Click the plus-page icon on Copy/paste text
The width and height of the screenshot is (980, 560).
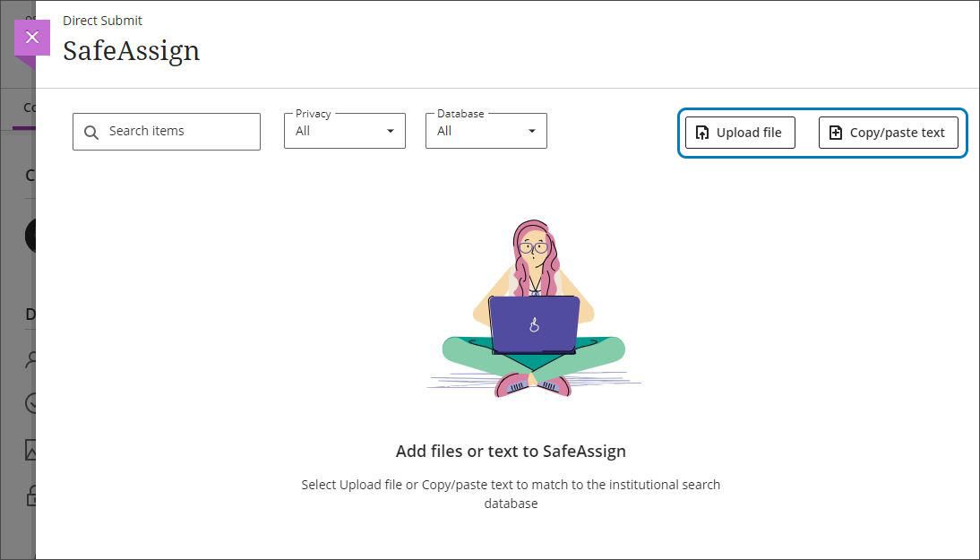click(x=836, y=133)
